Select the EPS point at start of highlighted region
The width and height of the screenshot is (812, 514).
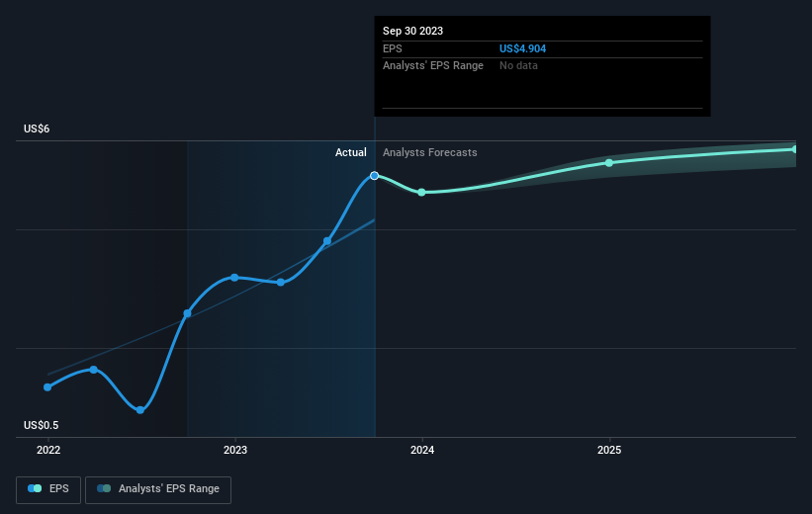click(x=188, y=313)
